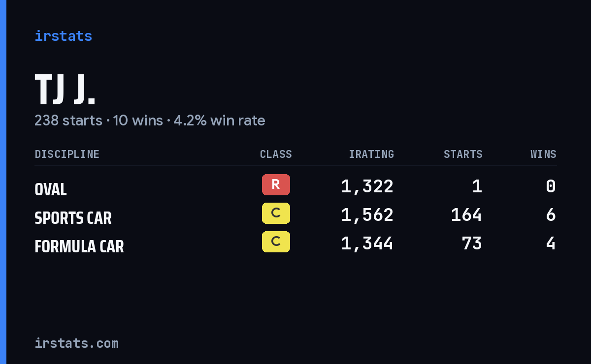Select the OVAL discipline row
Screen dimensions: 591x364
pos(295,186)
